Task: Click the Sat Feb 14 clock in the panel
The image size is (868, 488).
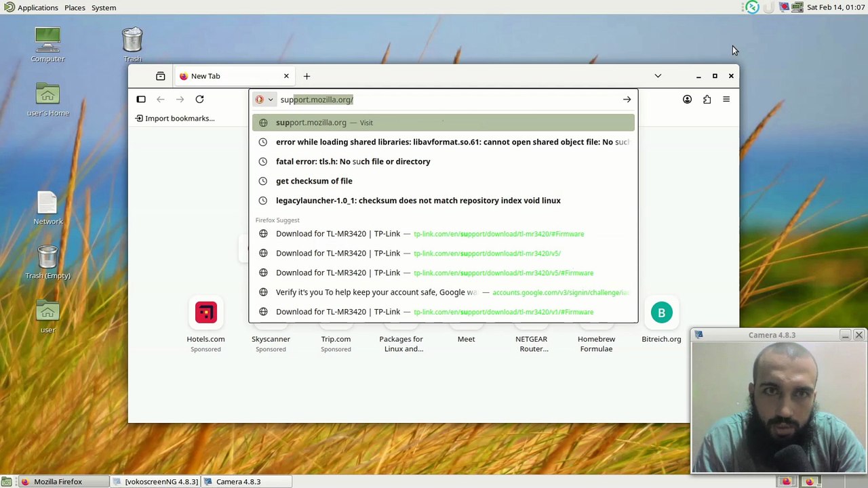Action: [835, 7]
